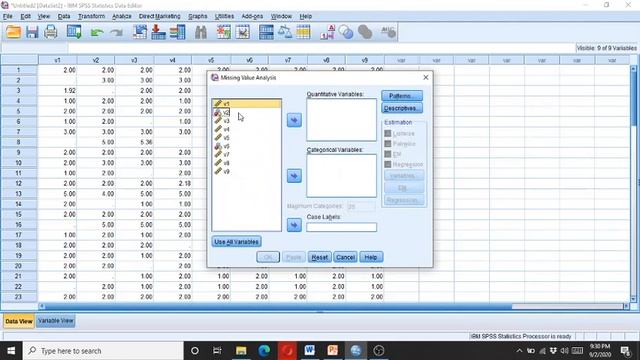The image size is (640, 360).
Task: Open the Split file toolbar icon
Action: pyautogui.click(x=266, y=32)
